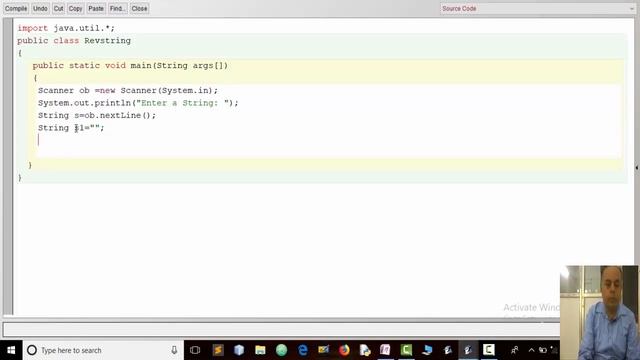640x360 pixels.
Task: Open the Python file icon in taskbar
Action: (365, 350)
